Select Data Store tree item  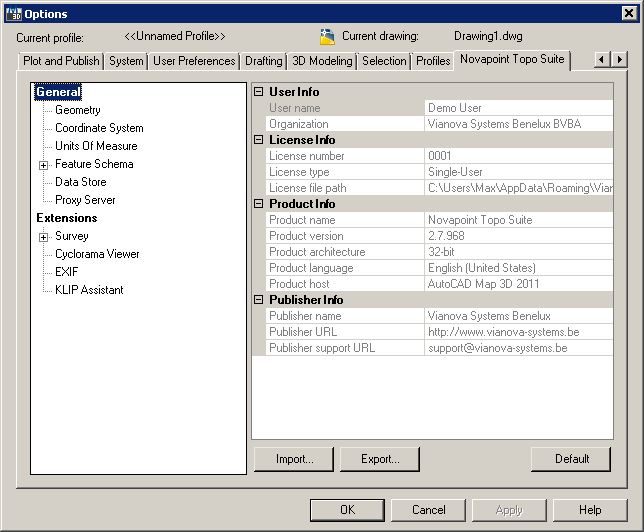point(80,182)
